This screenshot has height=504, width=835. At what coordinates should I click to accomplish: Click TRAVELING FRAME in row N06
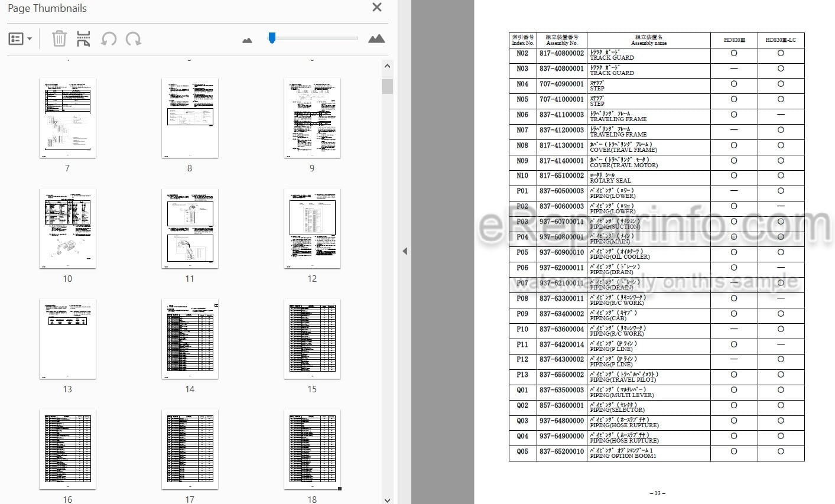point(618,119)
